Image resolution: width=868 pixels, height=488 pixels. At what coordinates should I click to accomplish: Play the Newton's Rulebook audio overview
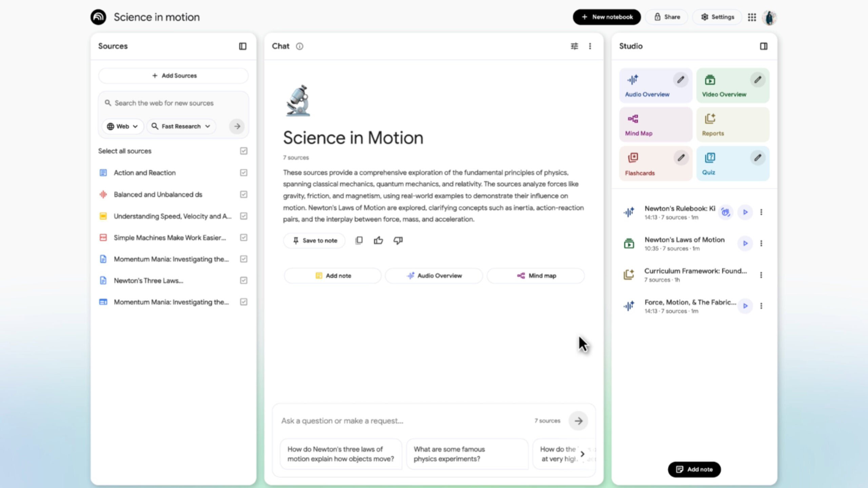point(745,212)
